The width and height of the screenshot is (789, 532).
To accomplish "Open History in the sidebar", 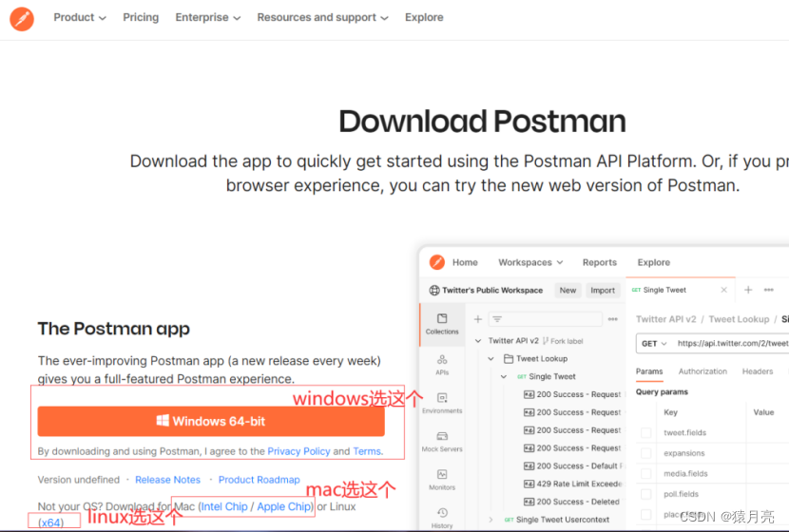I will 442,518.
